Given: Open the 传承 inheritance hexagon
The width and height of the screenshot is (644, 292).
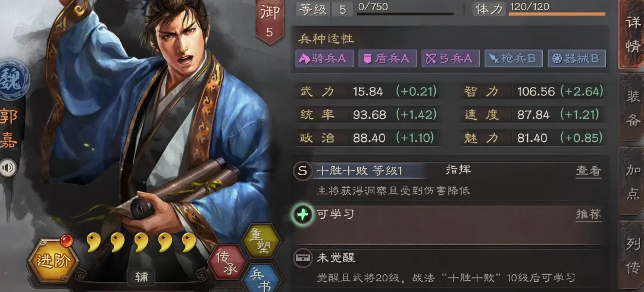Looking at the screenshot, I should pos(227,263).
